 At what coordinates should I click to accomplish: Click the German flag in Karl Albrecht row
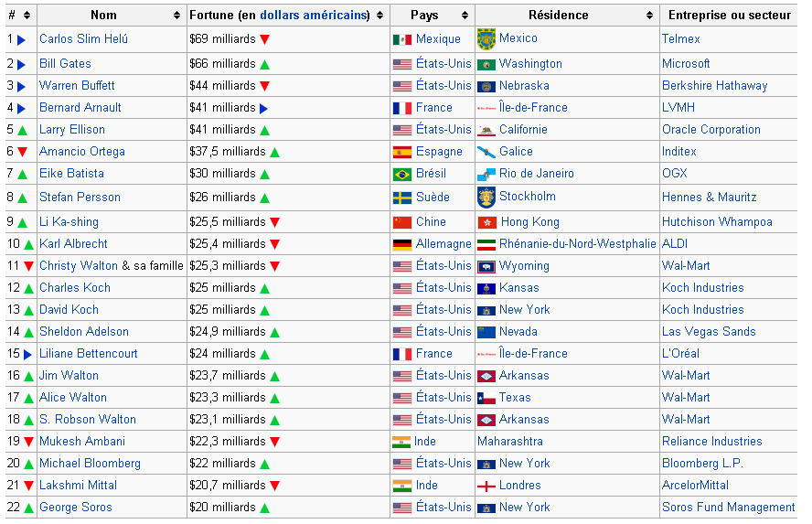click(401, 244)
